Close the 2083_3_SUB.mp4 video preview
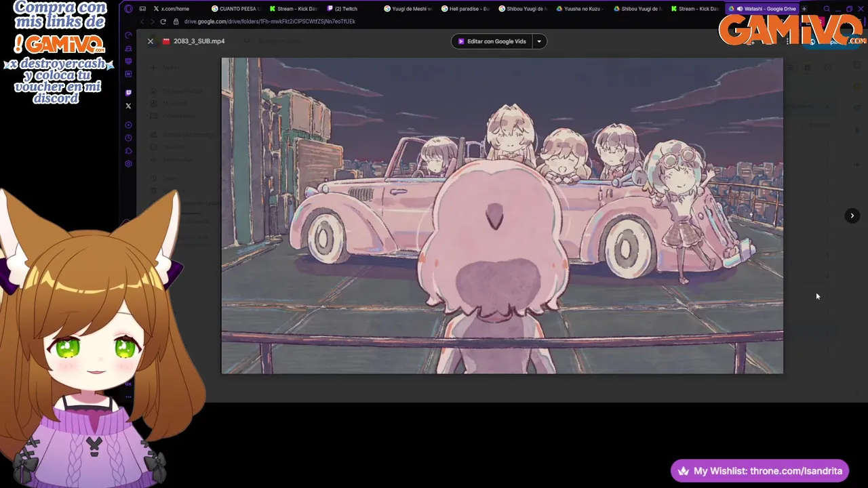Viewport: 868px width, 488px height. [151, 41]
